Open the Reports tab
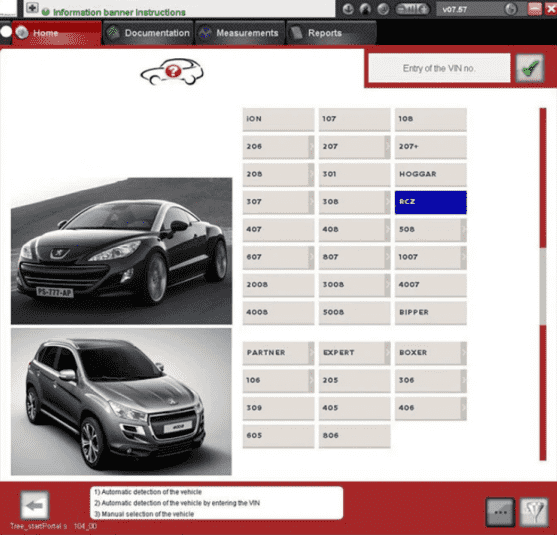Viewport: 557px width, 535px height. [x=331, y=33]
